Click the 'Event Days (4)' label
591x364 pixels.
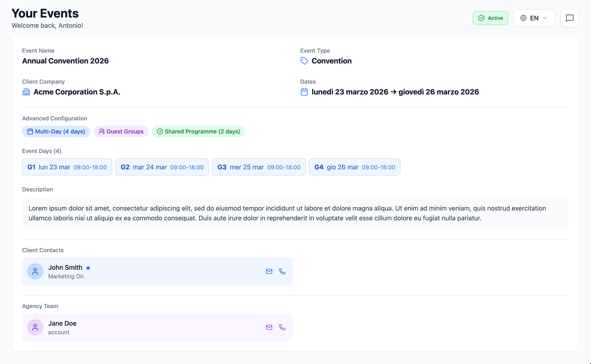pyautogui.click(x=42, y=151)
